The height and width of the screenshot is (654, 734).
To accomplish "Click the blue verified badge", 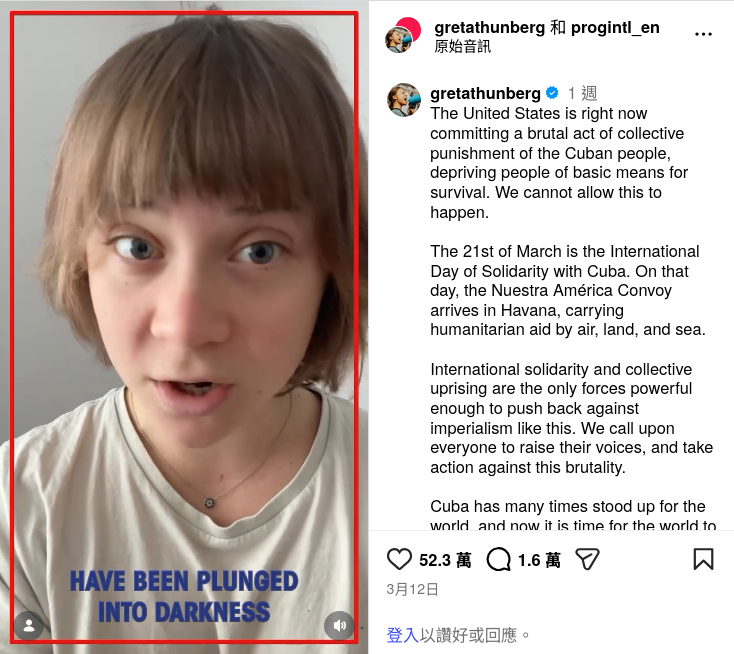I will pos(552,93).
